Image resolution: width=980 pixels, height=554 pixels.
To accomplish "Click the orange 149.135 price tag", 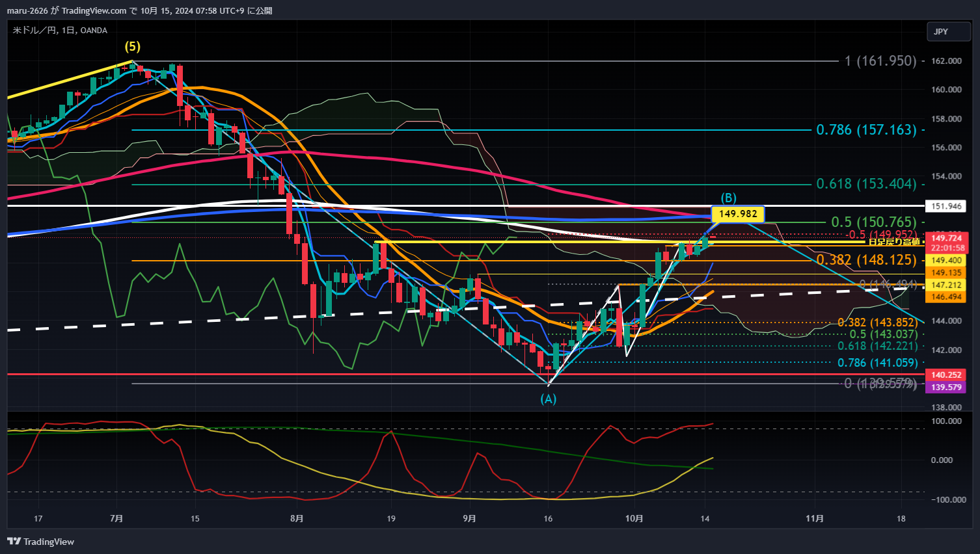I will [946, 272].
